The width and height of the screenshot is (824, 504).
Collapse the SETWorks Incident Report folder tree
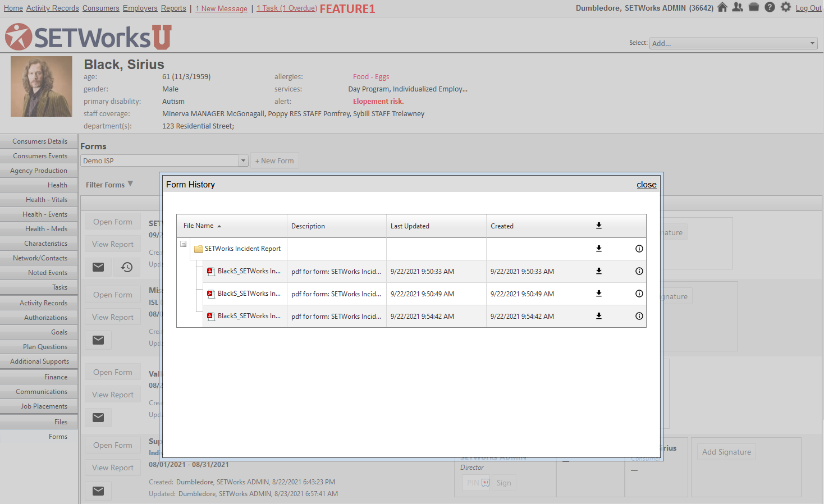[184, 244]
